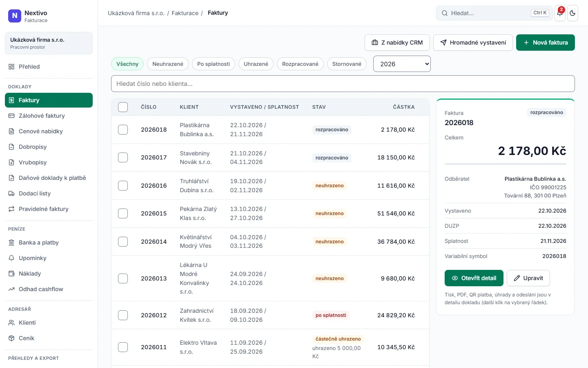Image resolution: width=588 pixels, height=368 pixels.
Task: Click the top Hledat... search box
Action: (x=494, y=13)
